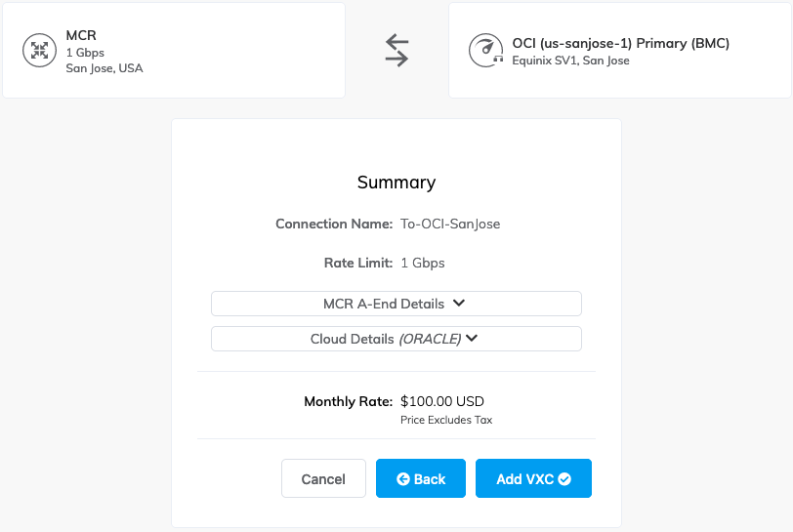Click the chevron beside Cloud Details (ORACLE)

coord(472,339)
